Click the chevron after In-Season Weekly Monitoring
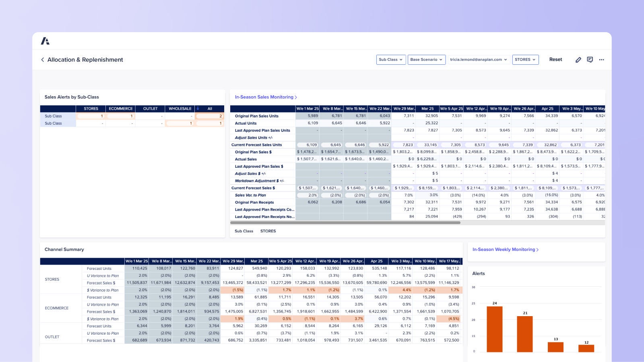Screen dimensions: 644x362 [x=537, y=249]
